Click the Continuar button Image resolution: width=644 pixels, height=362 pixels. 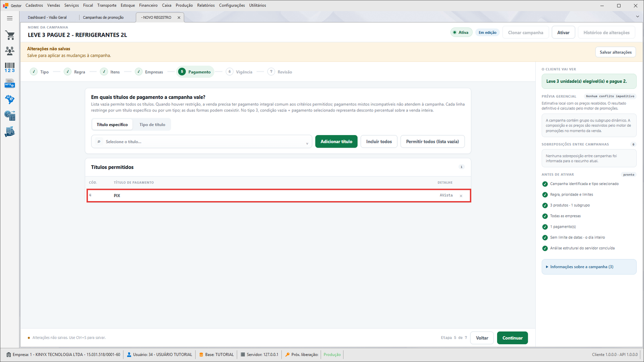point(512,338)
